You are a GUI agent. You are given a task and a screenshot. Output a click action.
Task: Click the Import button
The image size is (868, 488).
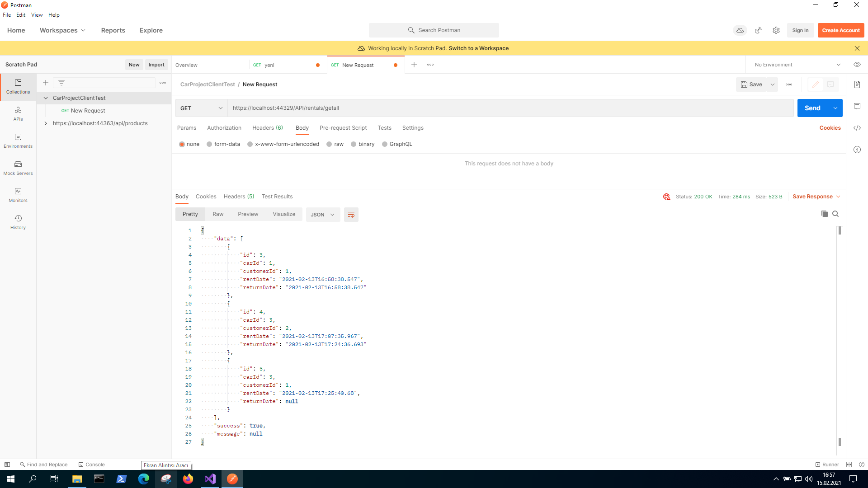(156, 65)
